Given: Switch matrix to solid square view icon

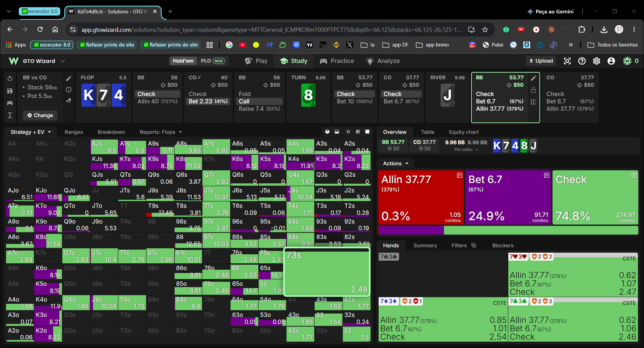Looking at the screenshot, I should (367, 132).
